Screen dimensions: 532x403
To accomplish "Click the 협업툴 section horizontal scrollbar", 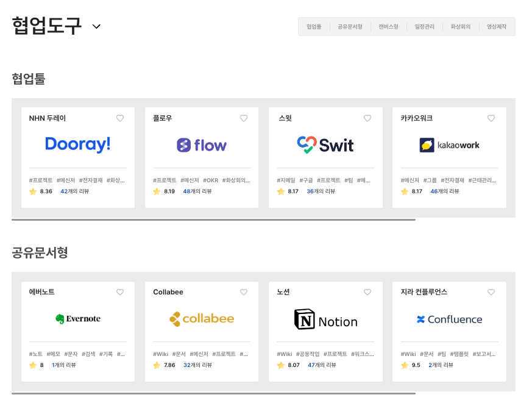I will [x=213, y=219].
